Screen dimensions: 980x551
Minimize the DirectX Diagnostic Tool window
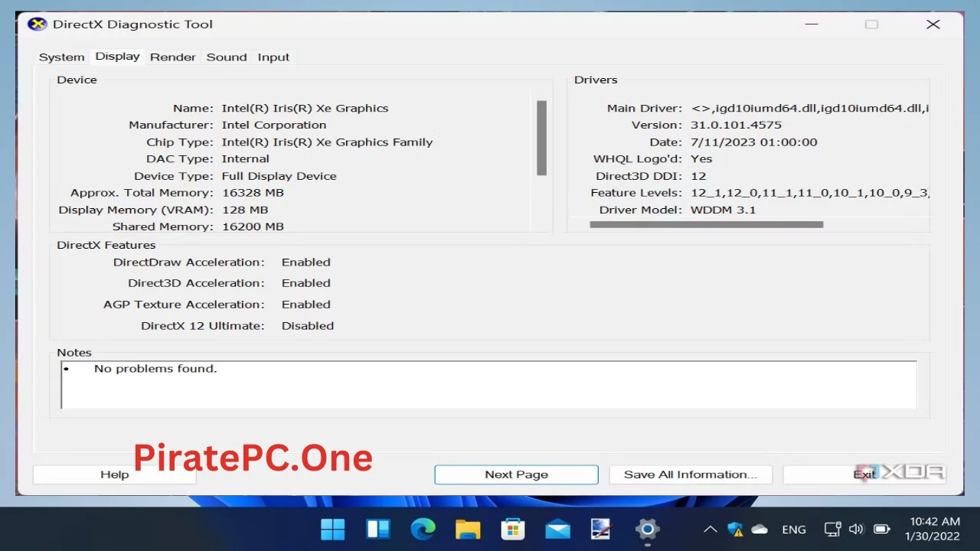[812, 24]
